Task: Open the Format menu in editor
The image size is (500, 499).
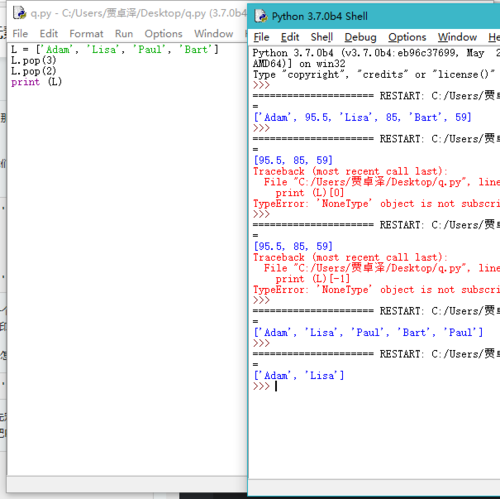Action: pyautogui.click(x=86, y=34)
